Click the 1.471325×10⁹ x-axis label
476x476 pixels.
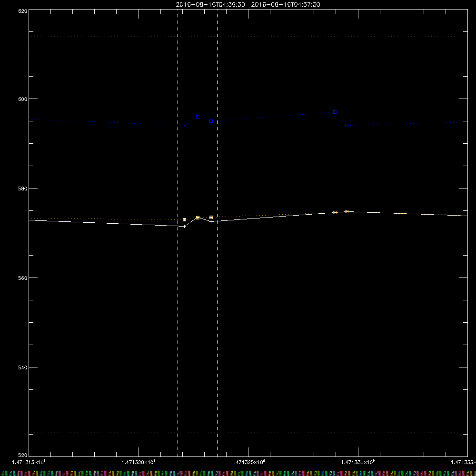(248, 462)
